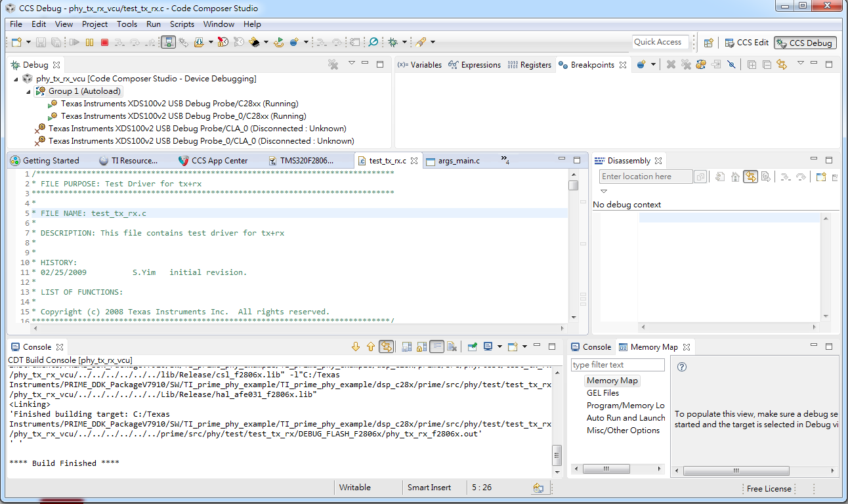This screenshot has height=504, width=848.
Task: Click the Quick Access search field
Action: tap(660, 42)
